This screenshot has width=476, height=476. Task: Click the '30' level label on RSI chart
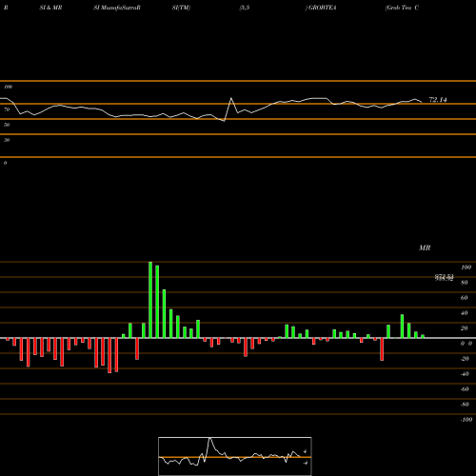point(7,140)
